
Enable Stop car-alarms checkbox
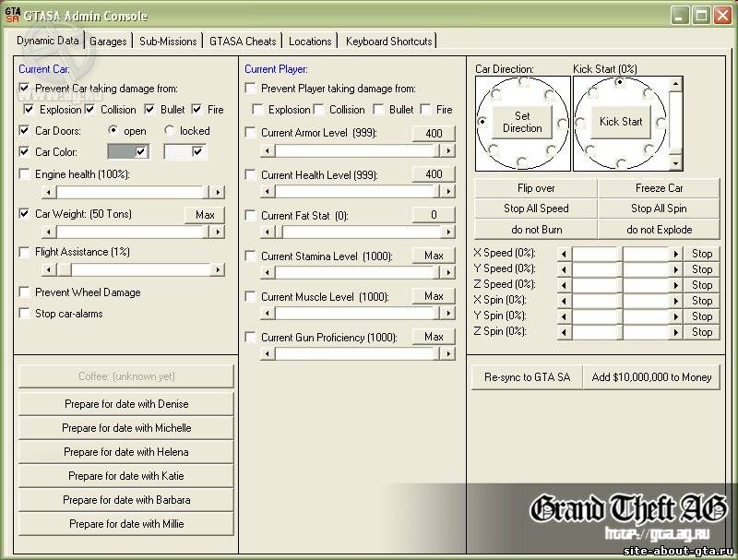(24, 313)
